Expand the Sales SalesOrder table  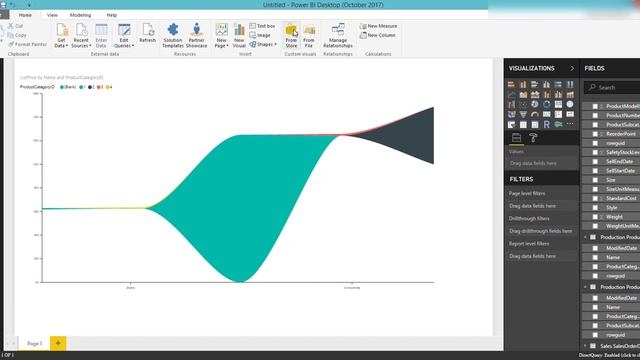[585, 346]
